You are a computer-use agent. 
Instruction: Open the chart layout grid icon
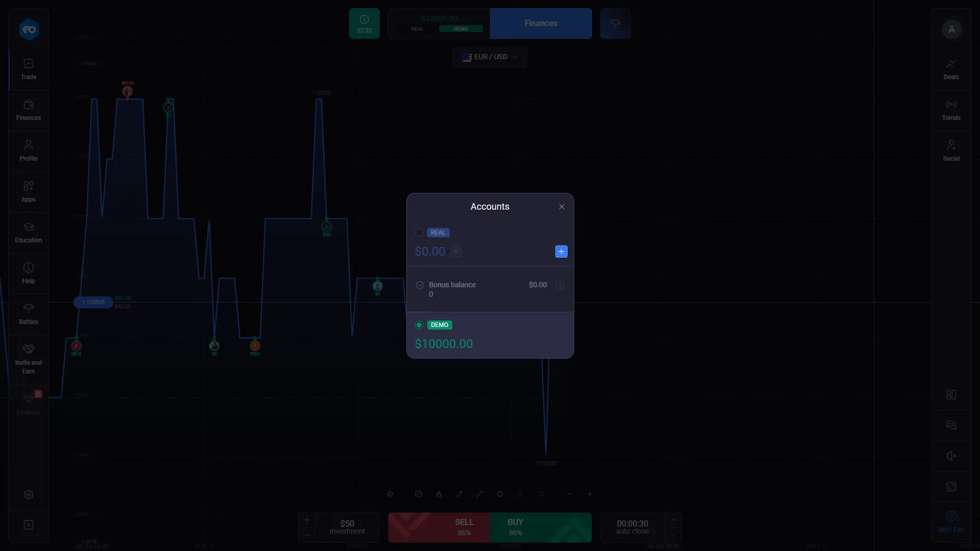[x=951, y=395]
